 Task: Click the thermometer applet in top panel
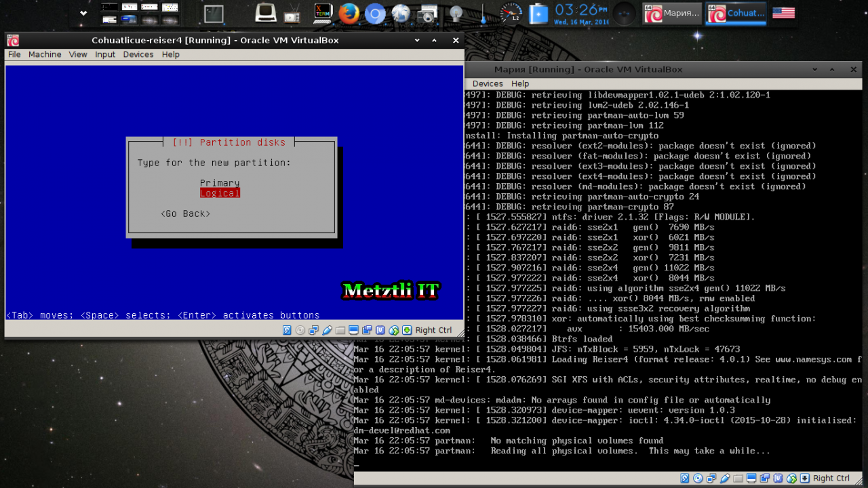click(x=483, y=13)
